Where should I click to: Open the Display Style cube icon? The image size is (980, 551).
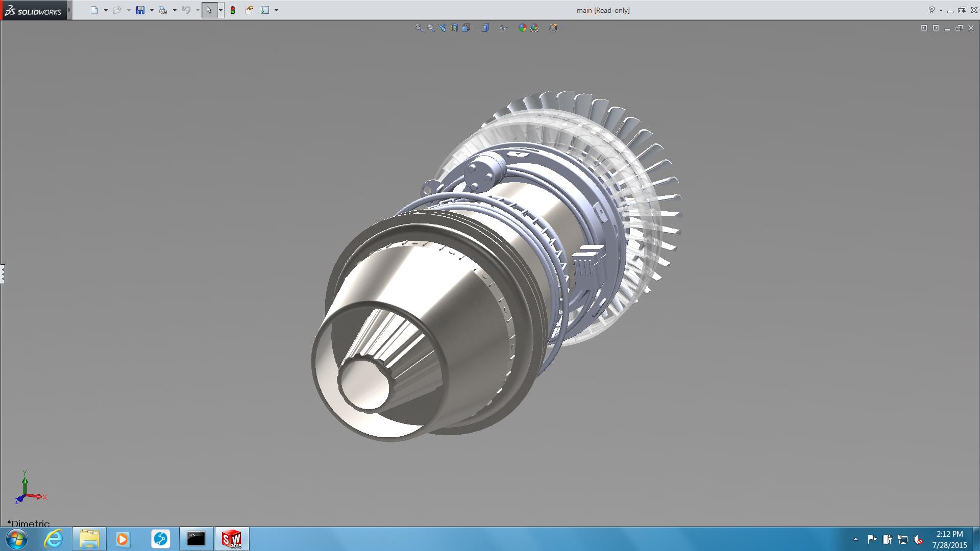pos(485,28)
